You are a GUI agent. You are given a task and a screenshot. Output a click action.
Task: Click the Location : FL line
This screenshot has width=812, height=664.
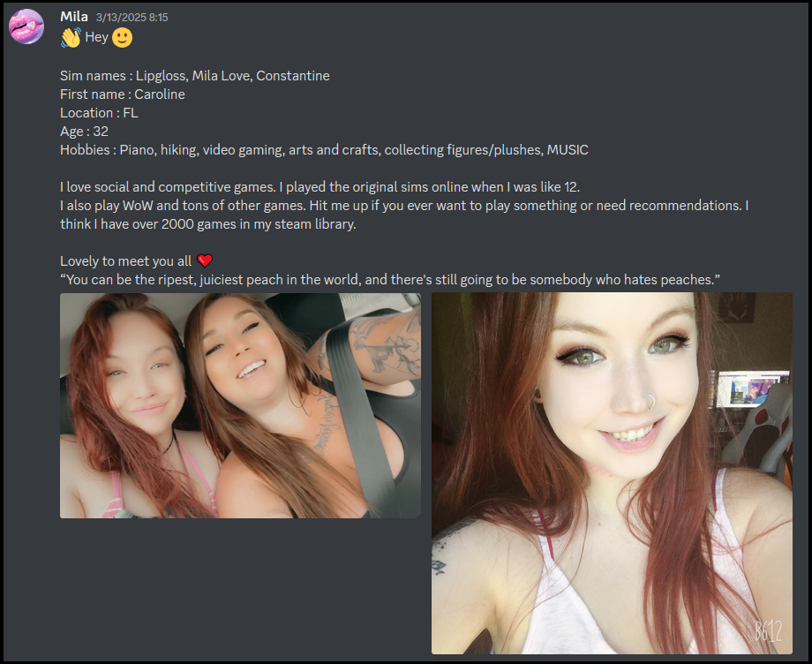click(x=99, y=113)
